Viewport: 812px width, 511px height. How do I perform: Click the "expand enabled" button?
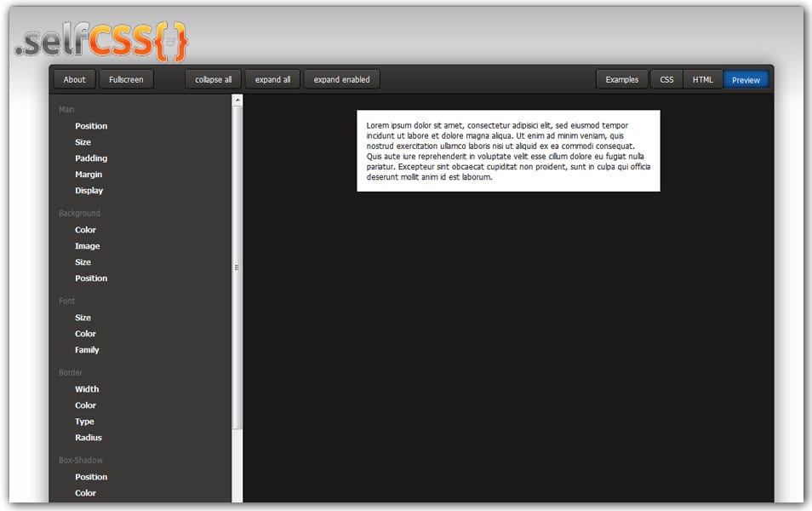coord(341,79)
